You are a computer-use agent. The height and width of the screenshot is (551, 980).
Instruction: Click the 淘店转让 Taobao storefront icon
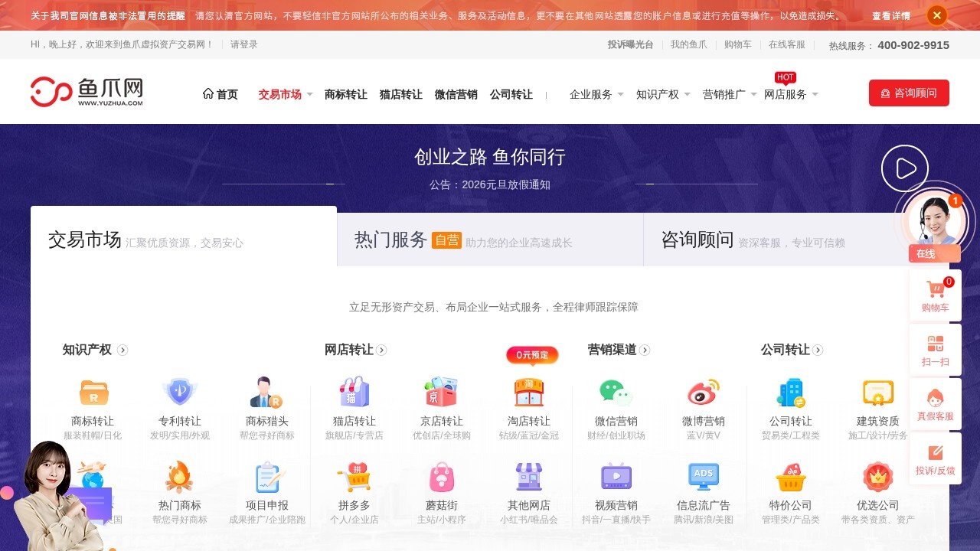(x=530, y=392)
